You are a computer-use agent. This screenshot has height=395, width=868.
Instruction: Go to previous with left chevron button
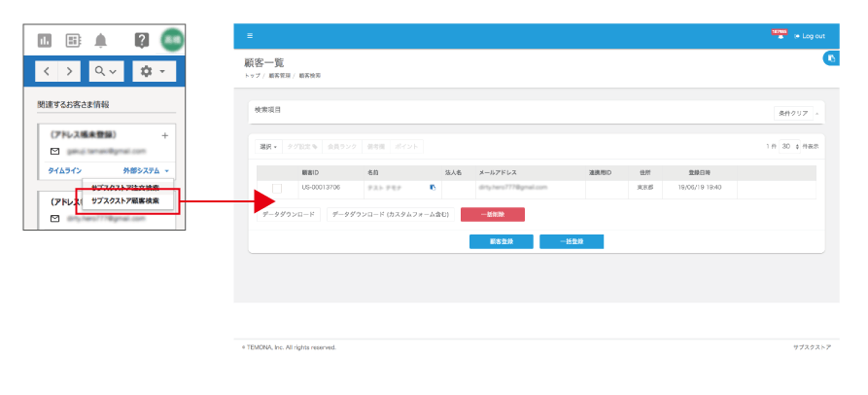[48, 71]
